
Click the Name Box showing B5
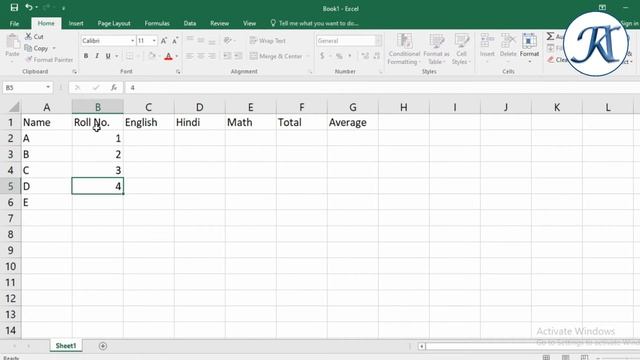pos(24,87)
